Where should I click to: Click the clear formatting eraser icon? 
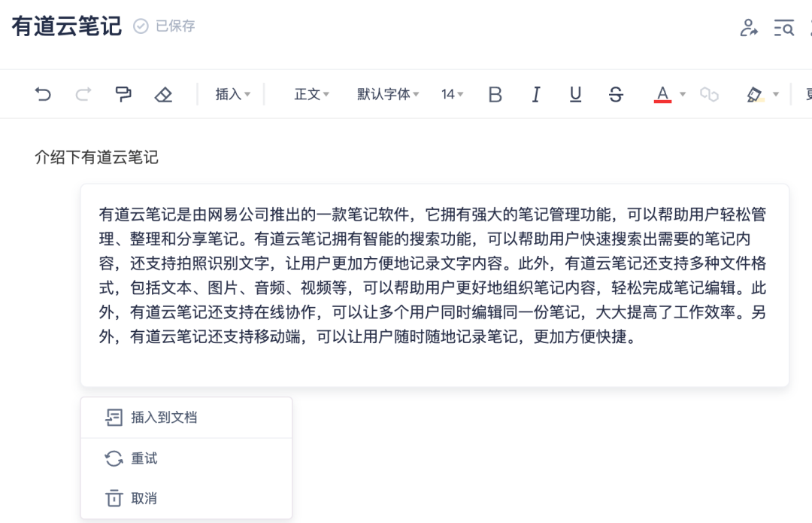[164, 94]
